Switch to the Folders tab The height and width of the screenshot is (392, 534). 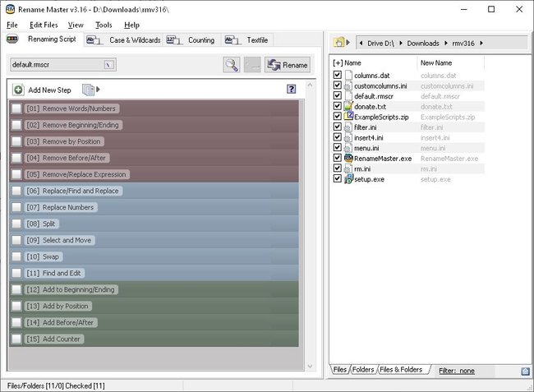363,370
